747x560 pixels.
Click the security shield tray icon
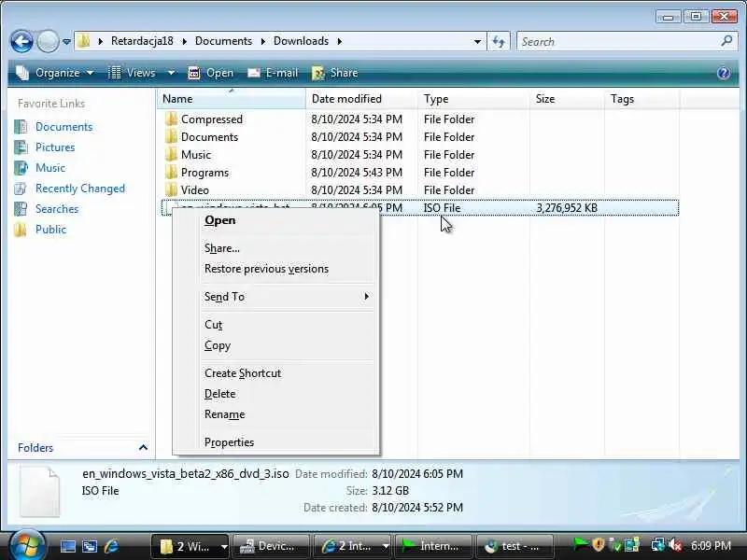point(599,544)
